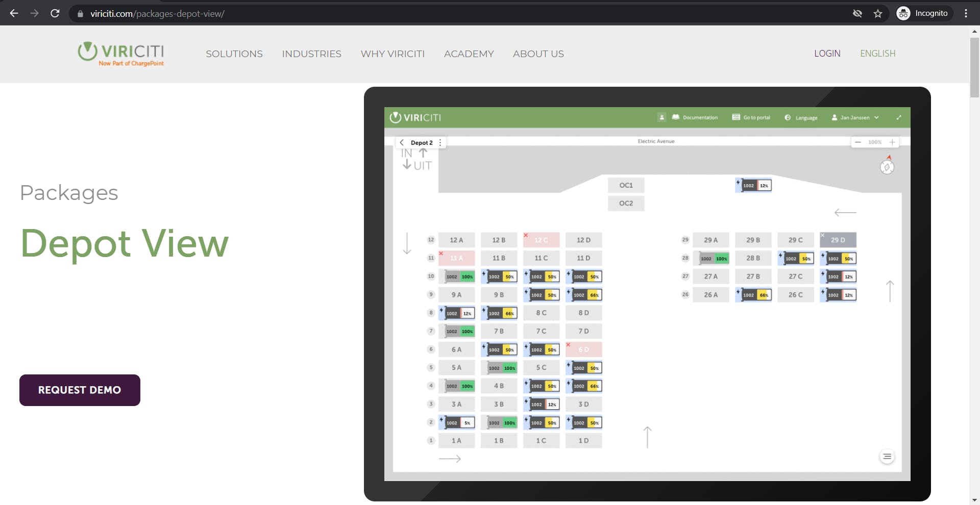Select blocked slot 11 A
980x505 pixels.
tap(456, 258)
